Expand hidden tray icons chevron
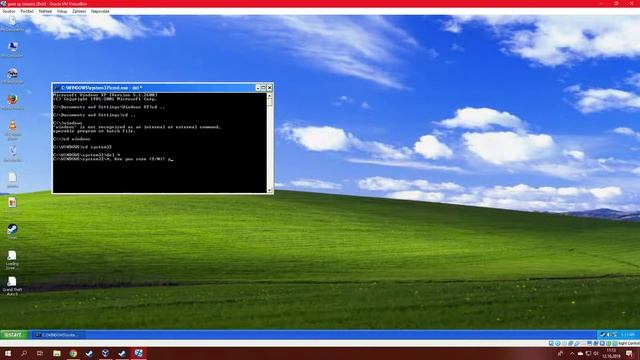The height and width of the screenshot is (360, 640). tap(572, 353)
